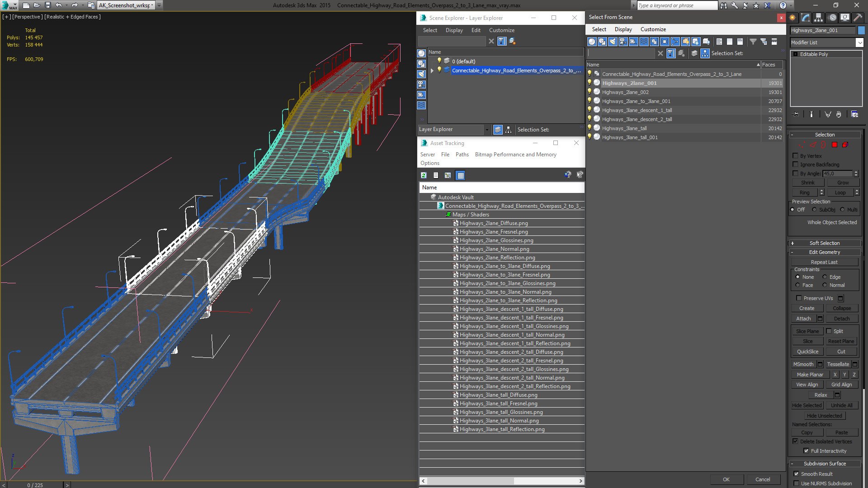Screen dimensions: 868x488
Task: Toggle Display Lights filter in Select From Scene
Action: (x=613, y=42)
